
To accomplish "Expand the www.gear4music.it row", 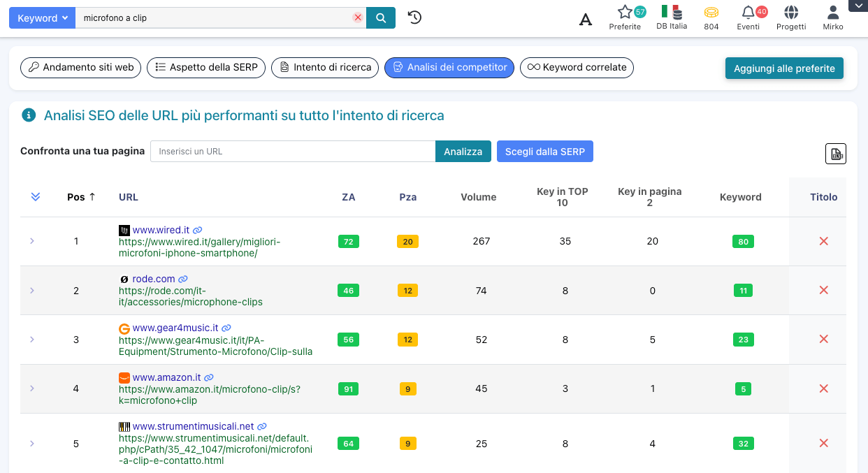I will click(x=32, y=340).
